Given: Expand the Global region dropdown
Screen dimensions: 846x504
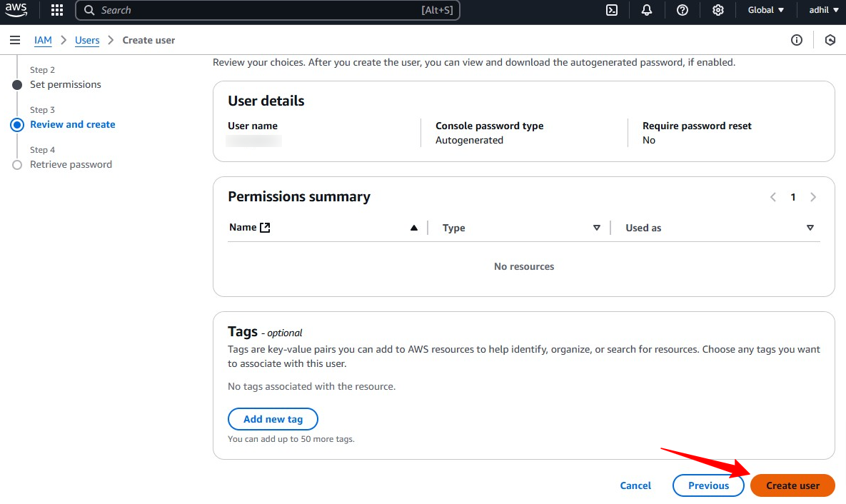Looking at the screenshot, I should coord(765,10).
